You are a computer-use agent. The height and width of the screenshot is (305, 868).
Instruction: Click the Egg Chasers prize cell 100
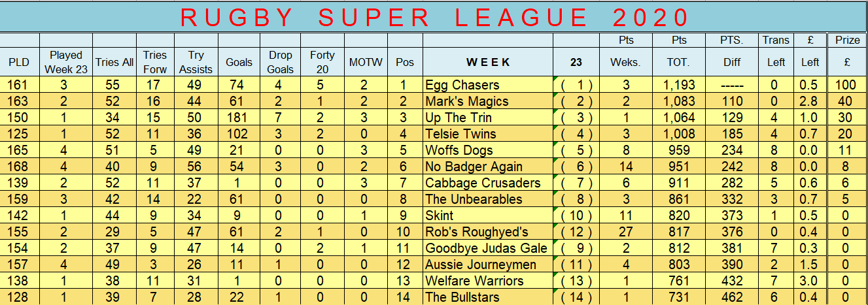click(848, 85)
